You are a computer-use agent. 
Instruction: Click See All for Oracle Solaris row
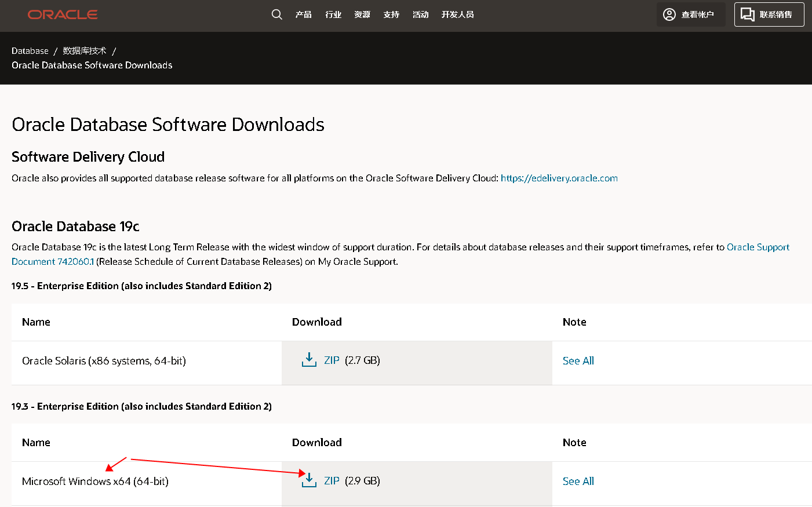578,361
